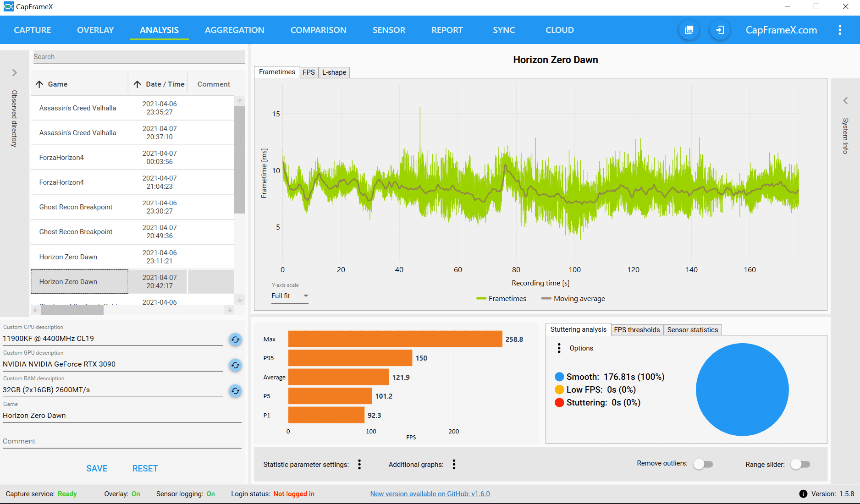Edit the Game name field
The image size is (860, 504).
122,416
